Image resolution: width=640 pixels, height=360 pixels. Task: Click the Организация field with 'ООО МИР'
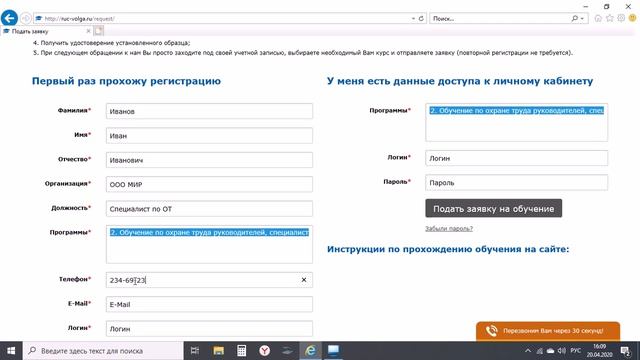click(x=209, y=184)
